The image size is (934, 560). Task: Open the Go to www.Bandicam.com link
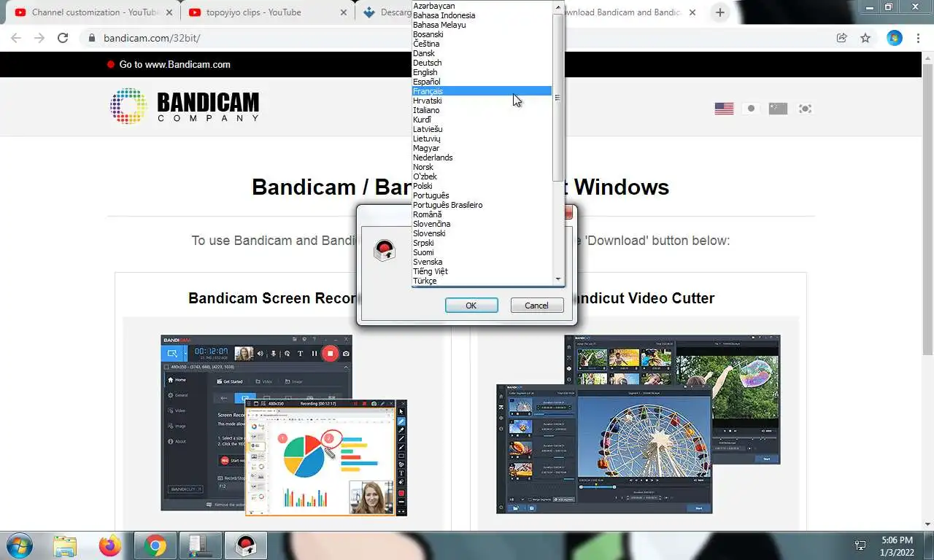pos(174,64)
